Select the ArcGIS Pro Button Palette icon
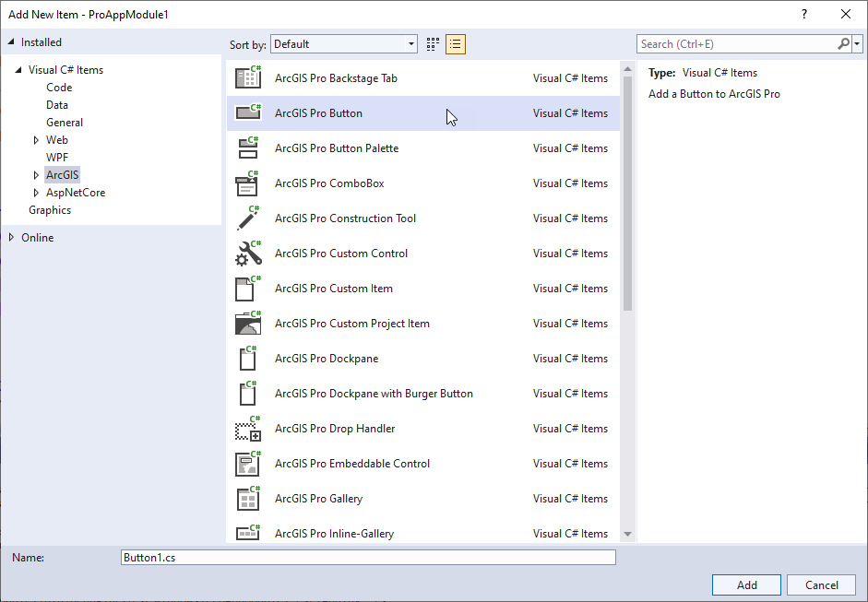Screen dimensions: 868x602 248,148
